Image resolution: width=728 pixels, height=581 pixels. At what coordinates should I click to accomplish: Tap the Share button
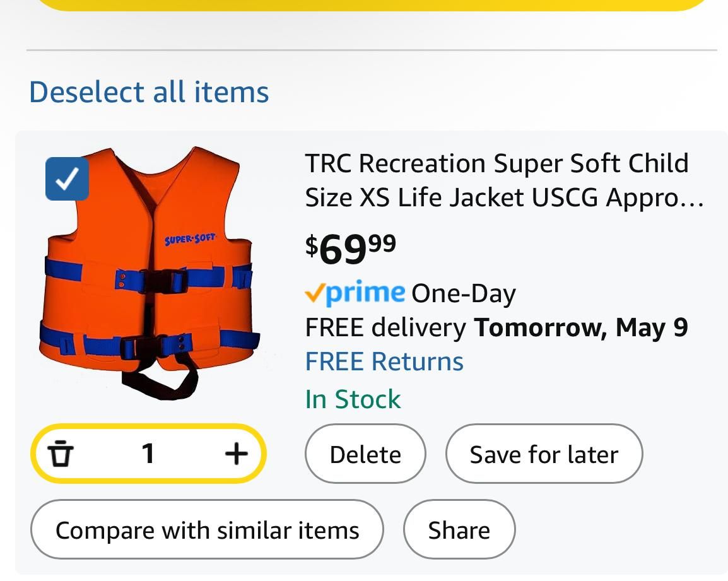click(x=459, y=529)
